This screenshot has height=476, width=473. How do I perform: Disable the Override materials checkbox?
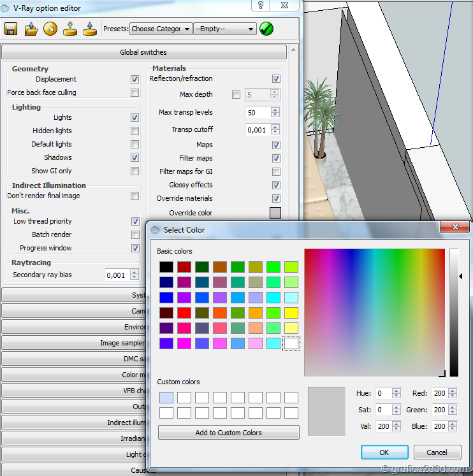tap(276, 199)
